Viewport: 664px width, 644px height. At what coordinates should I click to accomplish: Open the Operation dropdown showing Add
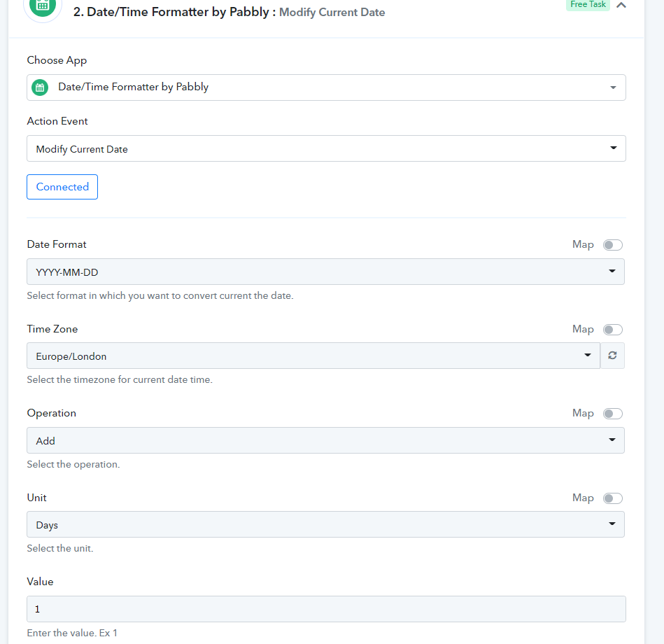325,440
